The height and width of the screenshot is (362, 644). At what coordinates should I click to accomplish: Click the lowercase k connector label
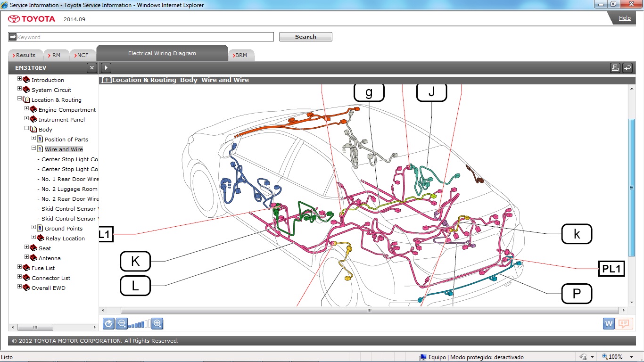coord(577,234)
